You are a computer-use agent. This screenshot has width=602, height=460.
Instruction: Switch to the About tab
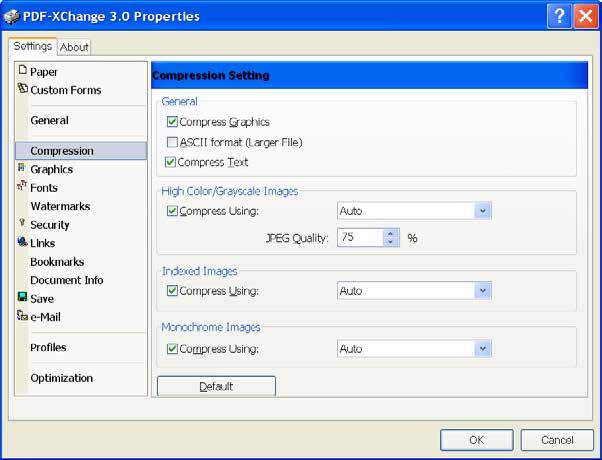(x=74, y=47)
